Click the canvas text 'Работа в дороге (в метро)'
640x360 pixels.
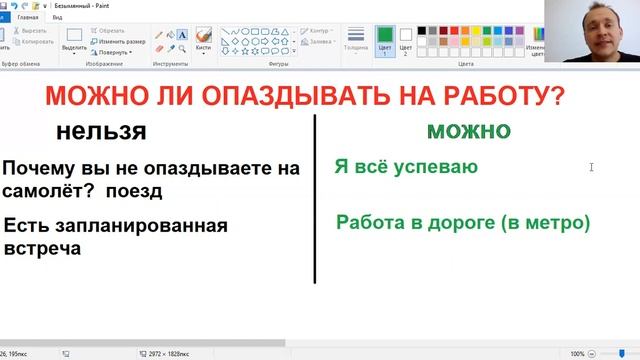463,223
